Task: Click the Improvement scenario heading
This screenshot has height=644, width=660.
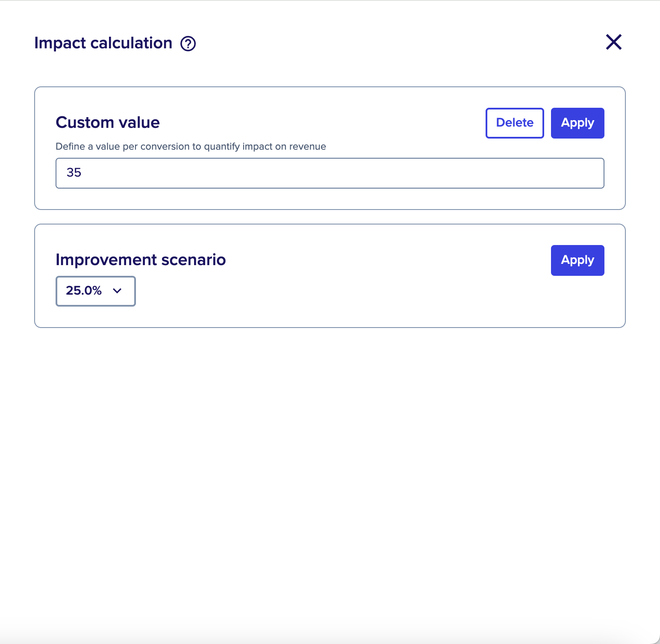Action: [x=141, y=260]
